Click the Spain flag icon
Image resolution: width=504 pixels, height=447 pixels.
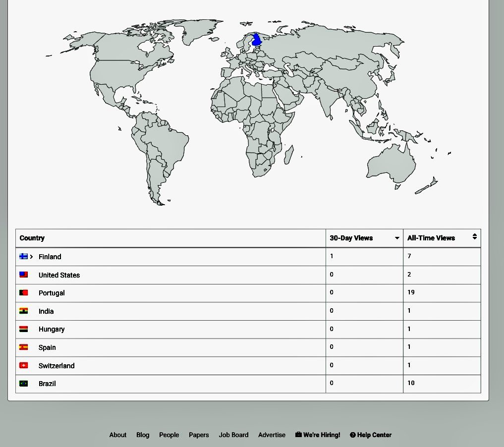(x=23, y=347)
